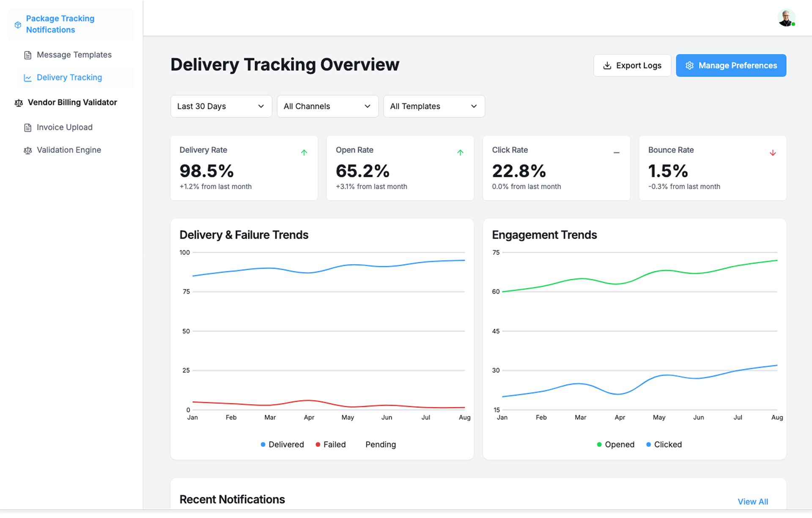The height and width of the screenshot is (518, 812).
Task: Open Invoice Upload in sidebar
Action: (64, 127)
